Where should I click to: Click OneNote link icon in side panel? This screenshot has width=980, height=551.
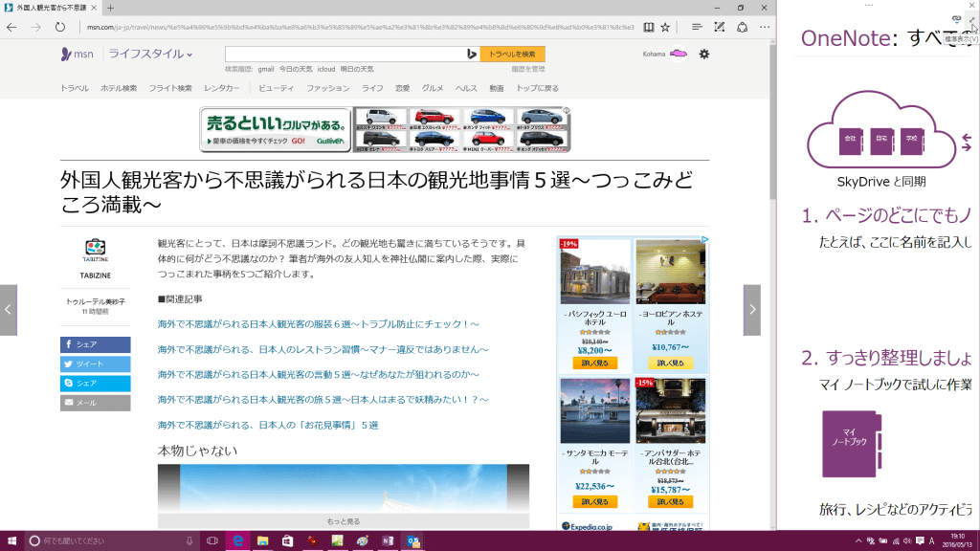point(956,19)
